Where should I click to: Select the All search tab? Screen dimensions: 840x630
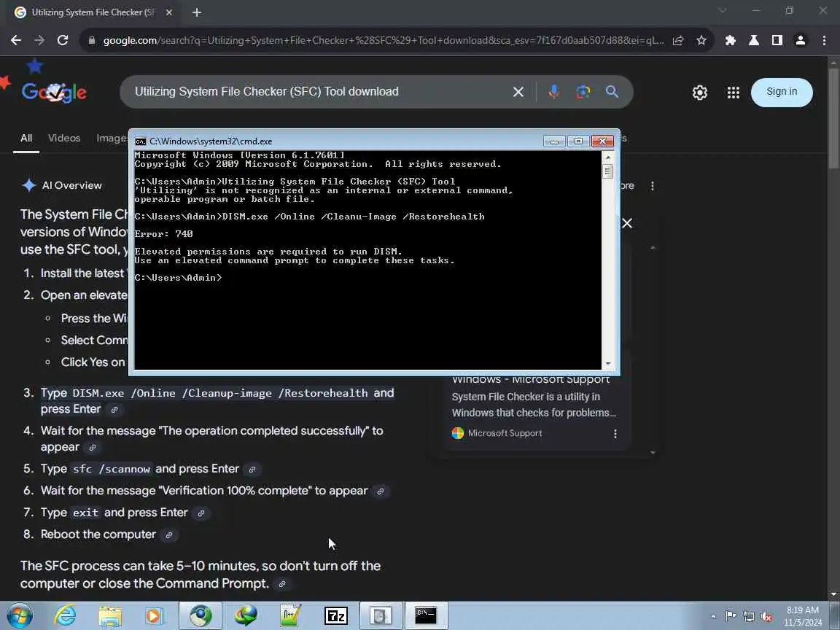26,139
